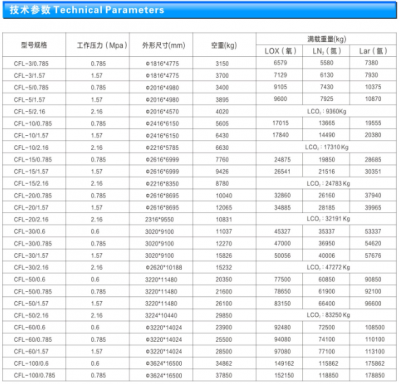Click the Lar column header
Screen dimensions: 400x384
click(373, 51)
